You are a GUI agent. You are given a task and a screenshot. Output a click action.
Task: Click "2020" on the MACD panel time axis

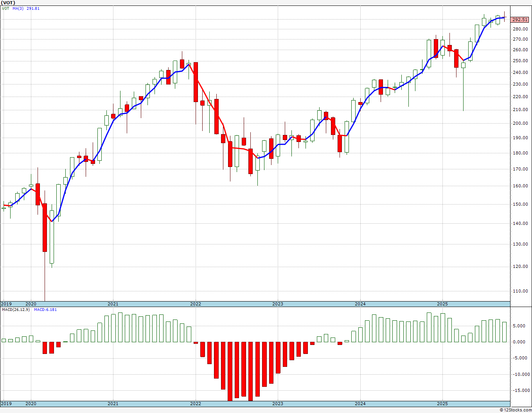31,404
